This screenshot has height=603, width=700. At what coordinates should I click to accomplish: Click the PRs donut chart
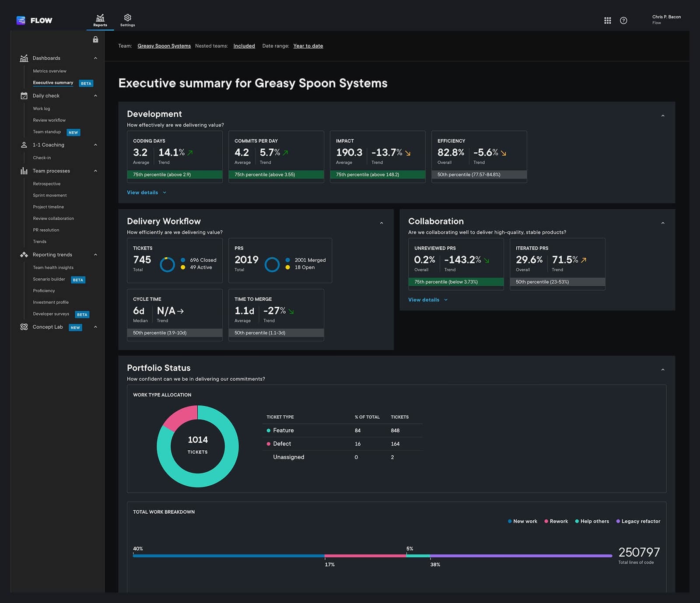(272, 264)
